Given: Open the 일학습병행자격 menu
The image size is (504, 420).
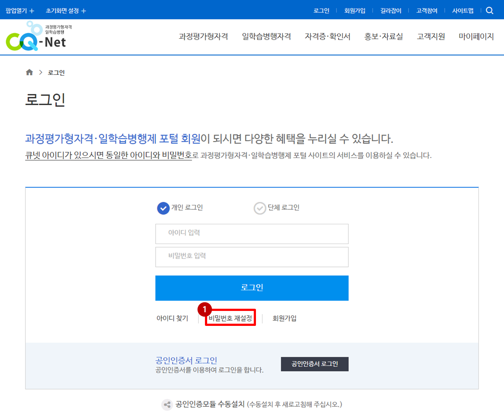Looking at the screenshot, I should click(267, 37).
